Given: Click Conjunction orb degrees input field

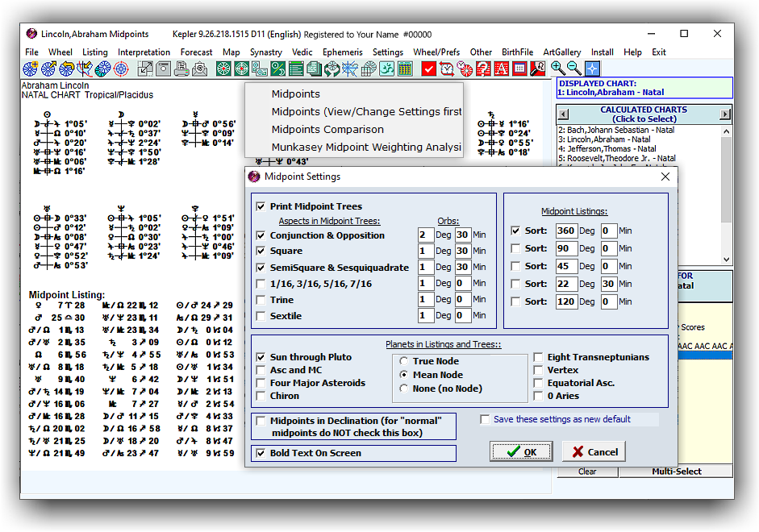Looking at the screenshot, I should (426, 235).
